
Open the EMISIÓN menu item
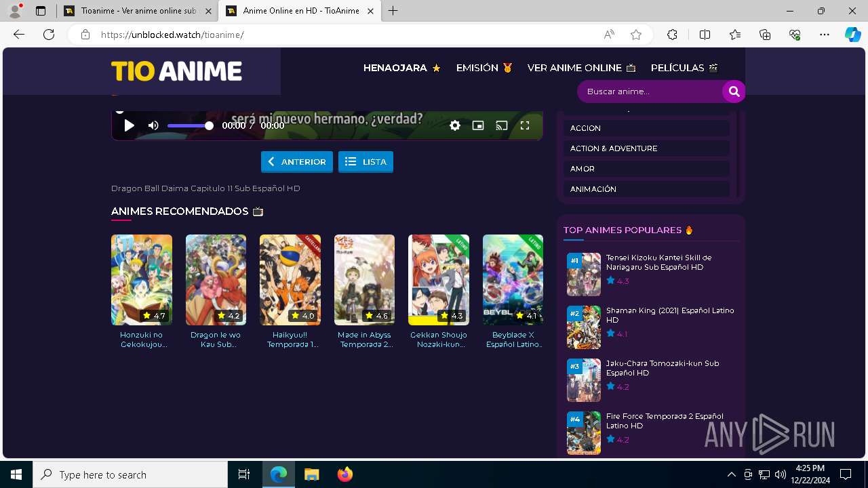(484, 68)
